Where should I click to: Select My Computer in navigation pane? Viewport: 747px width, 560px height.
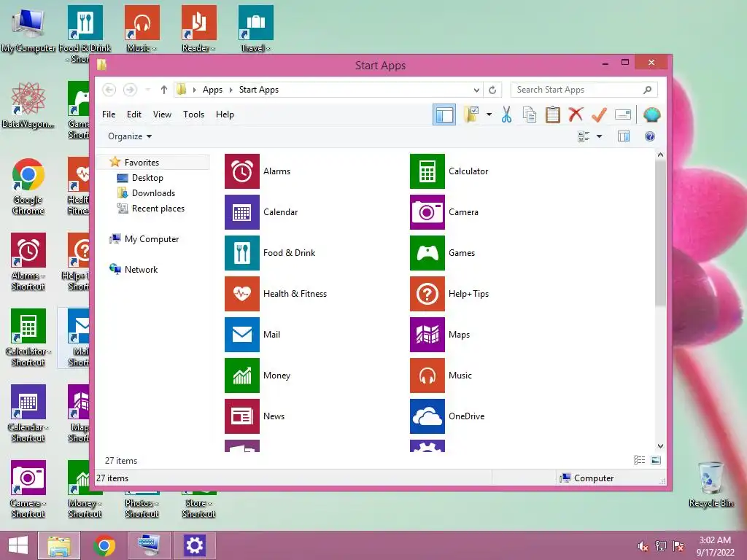153,239
